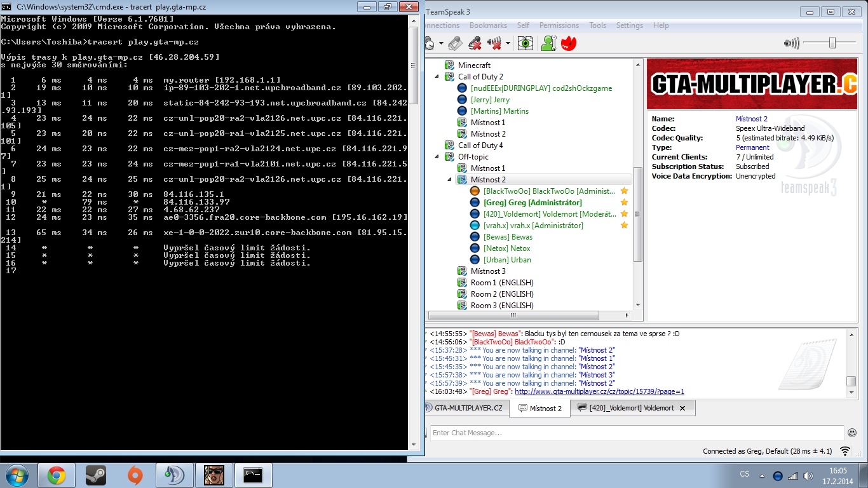Click the connection quality wifi icon
868x488 pixels.
(845, 451)
